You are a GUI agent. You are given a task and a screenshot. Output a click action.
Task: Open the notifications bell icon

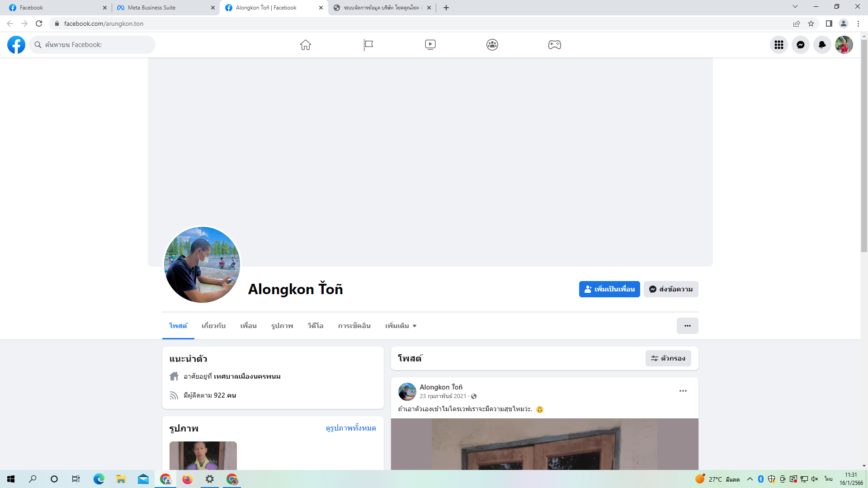click(822, 45)
